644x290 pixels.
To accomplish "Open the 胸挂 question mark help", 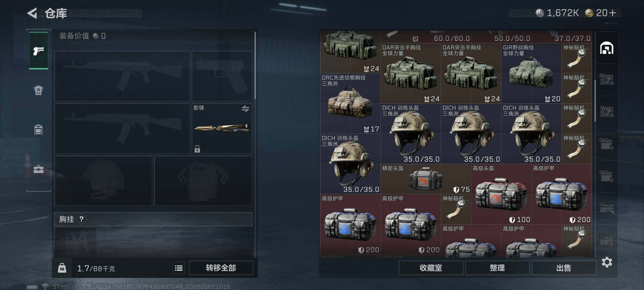I will click(x=82, y=219).
